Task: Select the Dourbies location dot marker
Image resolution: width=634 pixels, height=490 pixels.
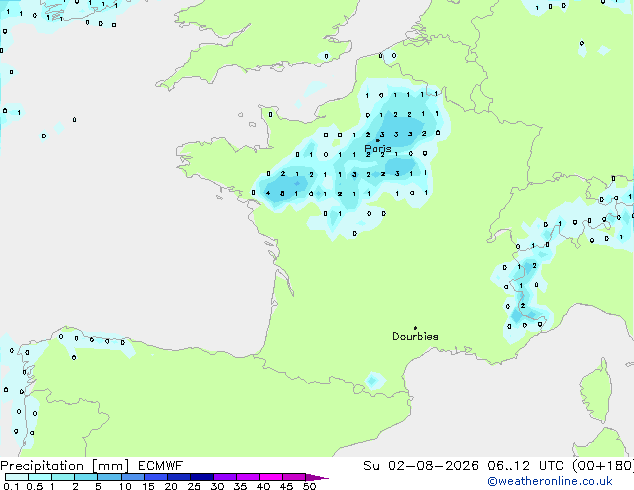Action: 415,328
